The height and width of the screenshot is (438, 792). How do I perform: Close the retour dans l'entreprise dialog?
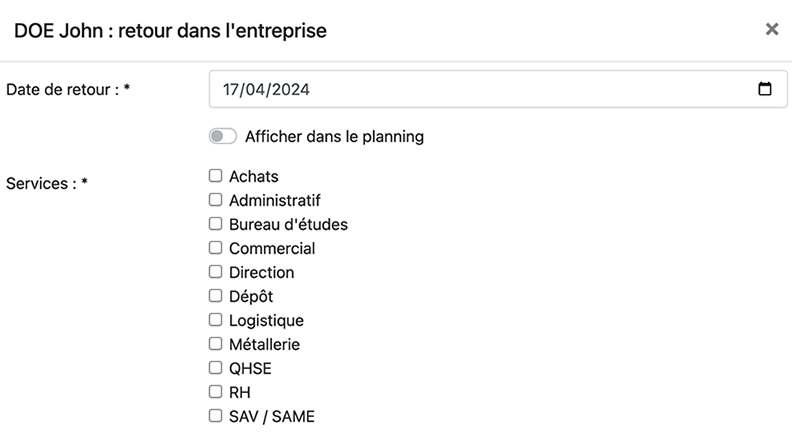[x=772, y=30]
